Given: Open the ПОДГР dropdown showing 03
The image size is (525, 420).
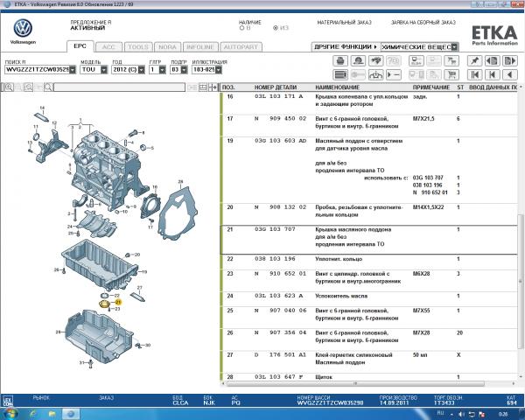Looking at the screenshot, I should tap(184, 70).
